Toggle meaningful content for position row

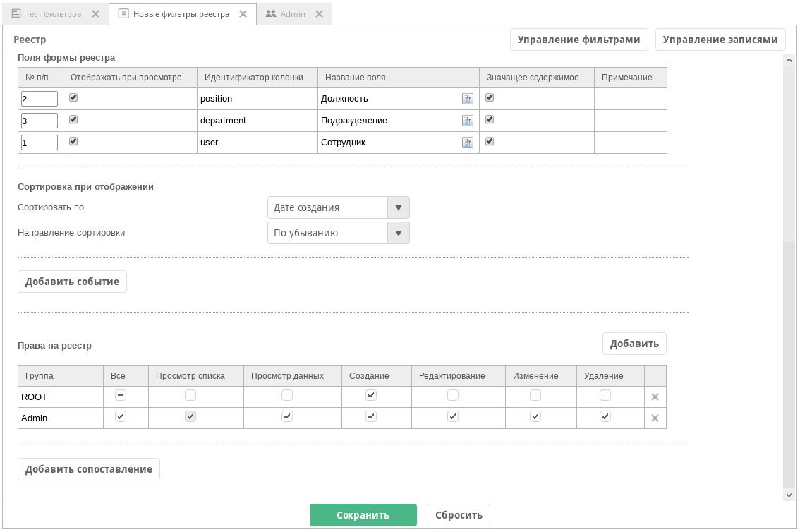(490, 97)
